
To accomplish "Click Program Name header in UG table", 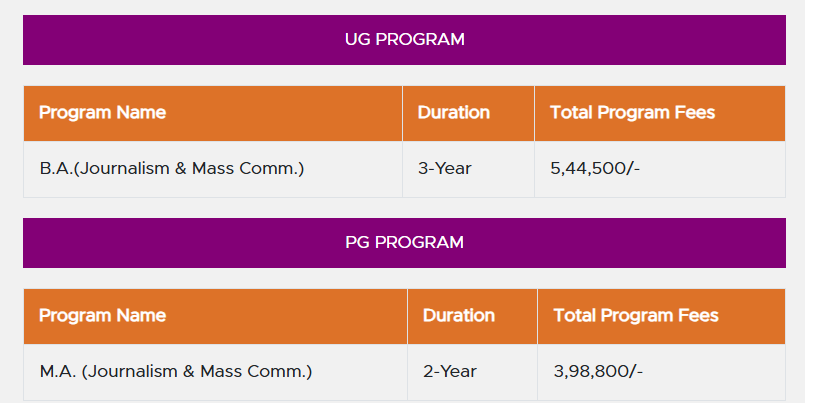I will coord(102,112).
